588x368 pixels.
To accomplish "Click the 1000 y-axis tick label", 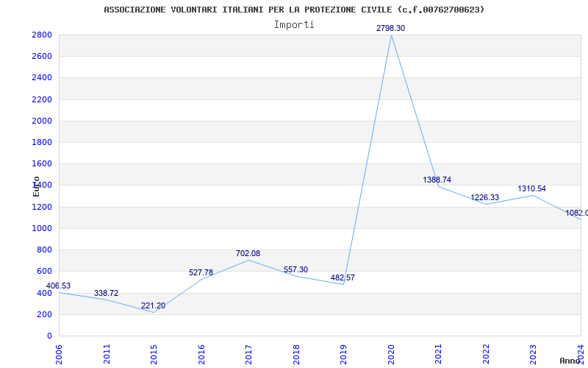I will click(42, 228).
